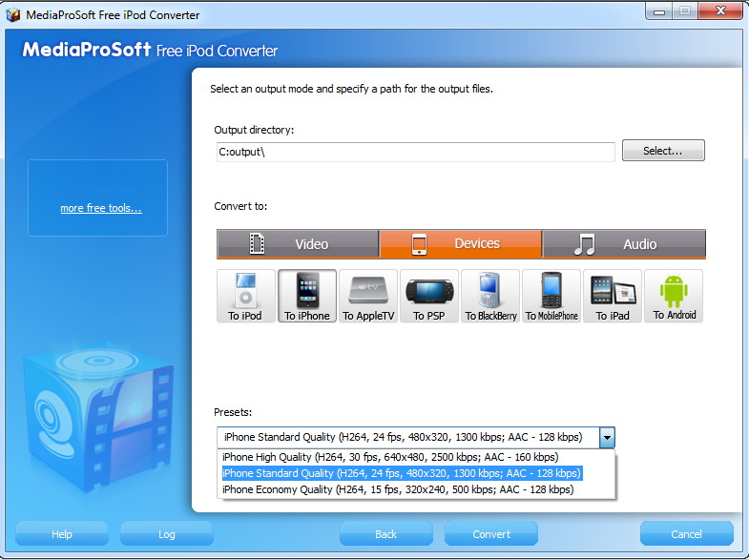
Task: Click the Cancel button
Action: click(686, 533)
